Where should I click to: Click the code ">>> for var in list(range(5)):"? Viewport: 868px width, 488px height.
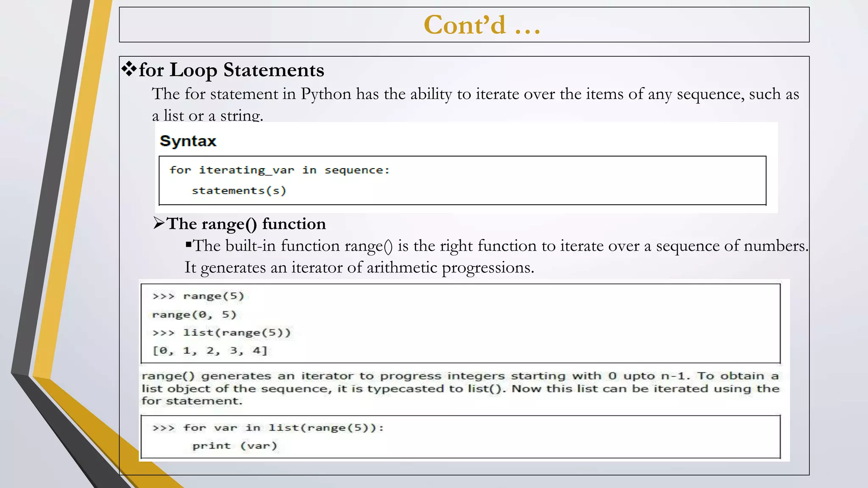click(x=268, y=428)
